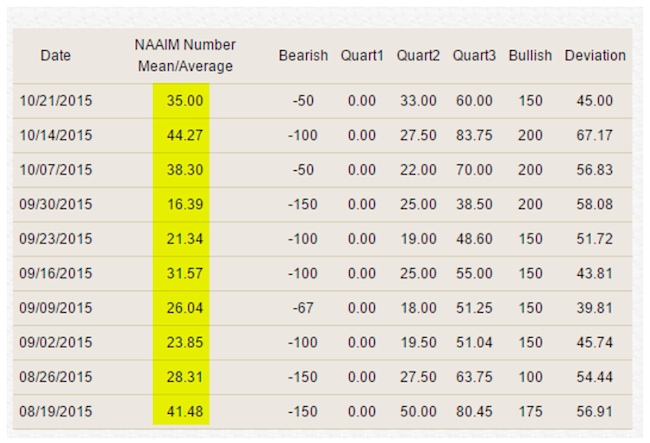Click the Quart1 column header
Screen dimensions: 650x443
[x=362, y=56]
